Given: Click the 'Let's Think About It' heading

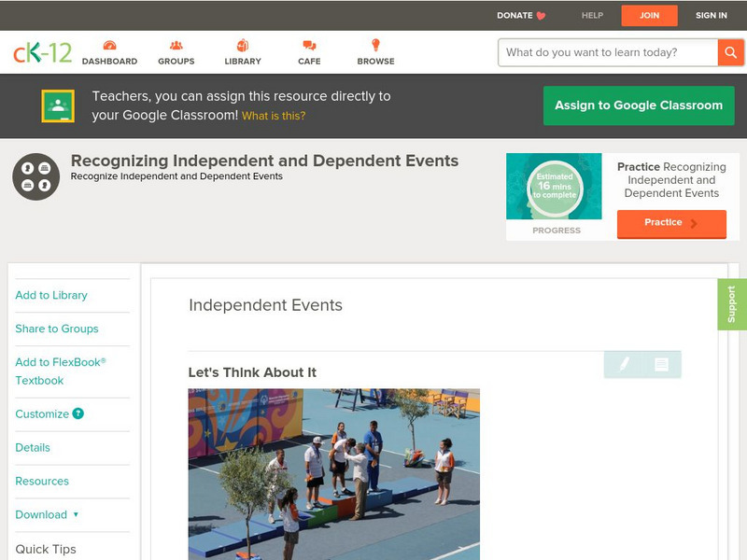Looking at the screenshot, I should pos(252,372).
